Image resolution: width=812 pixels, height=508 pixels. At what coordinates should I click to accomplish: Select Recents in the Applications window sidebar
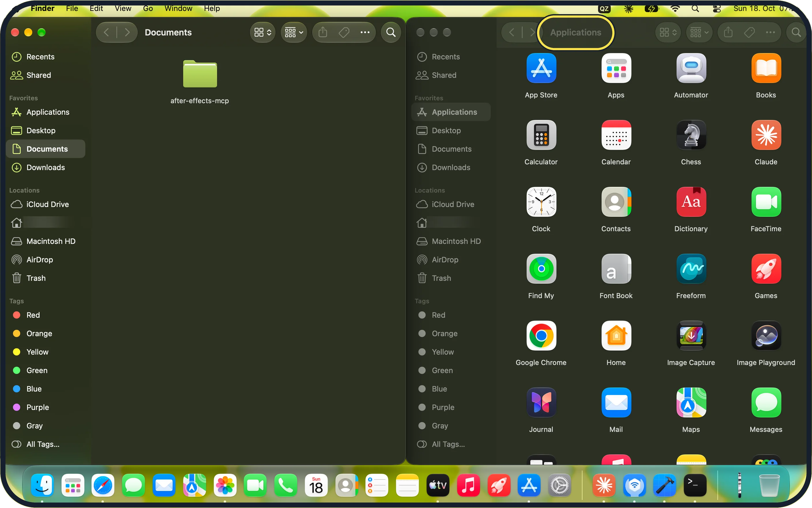(x=450, y=57)
